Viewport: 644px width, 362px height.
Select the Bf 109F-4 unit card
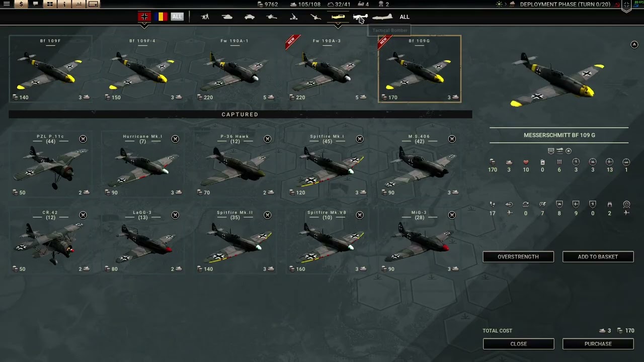tap(142, 69)
